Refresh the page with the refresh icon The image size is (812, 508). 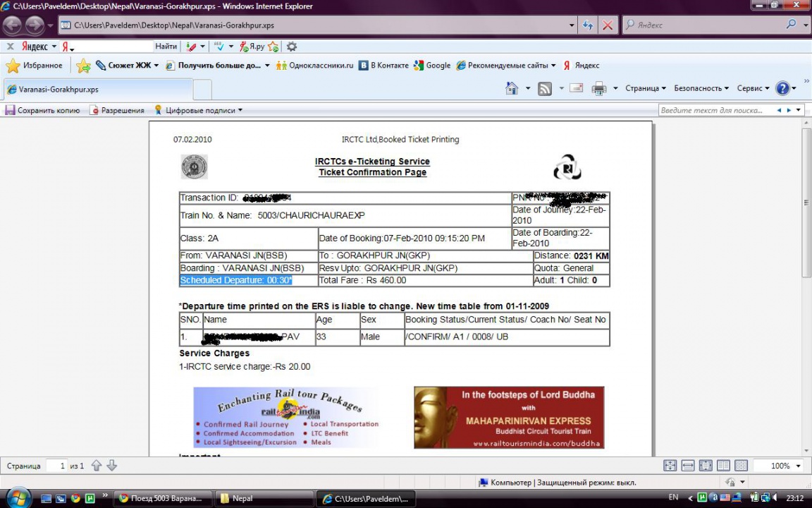(x=588, y=25)
